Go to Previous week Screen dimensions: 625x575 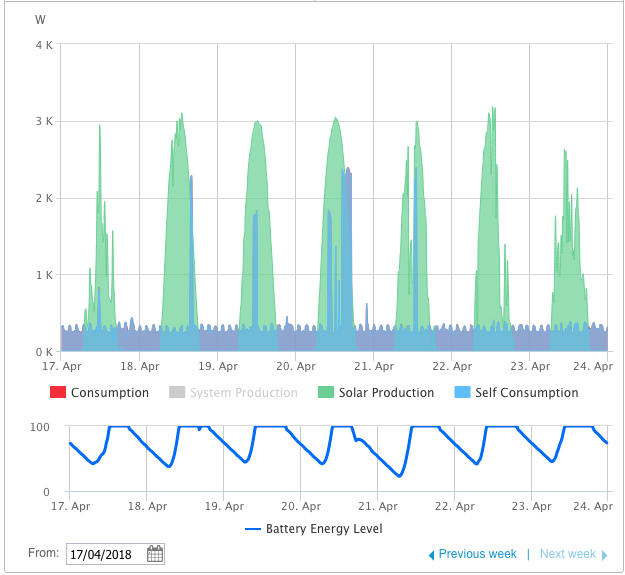click(x=477, y=554)
